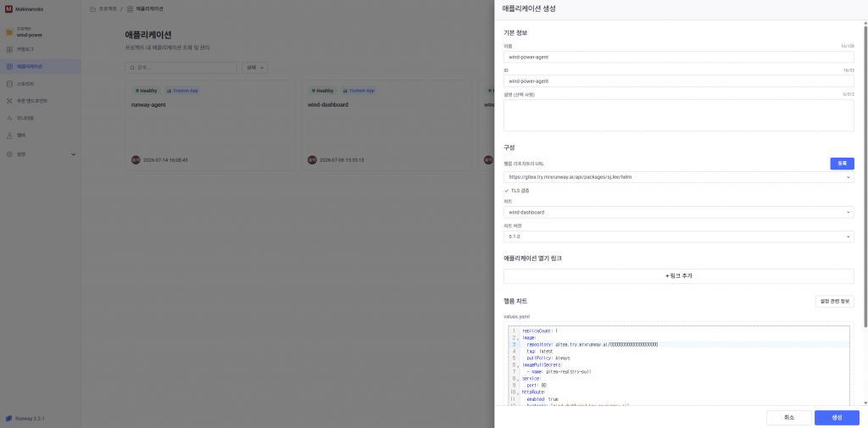Viewport: 868px width, 428px height.
Task: Click the Makinarocks logo icon
Action: coord(8,8)
